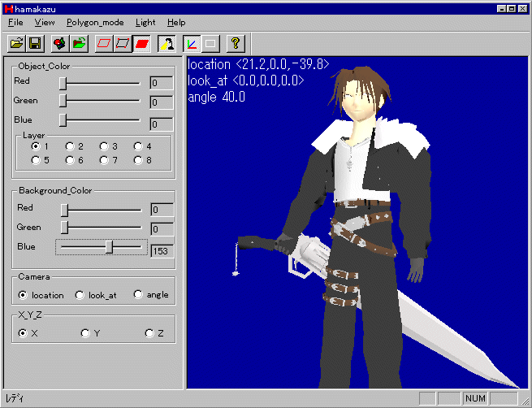Choose the X axis radio button
Screen dimensions: 532x408
pyautogui.click(x=23, y=333)
